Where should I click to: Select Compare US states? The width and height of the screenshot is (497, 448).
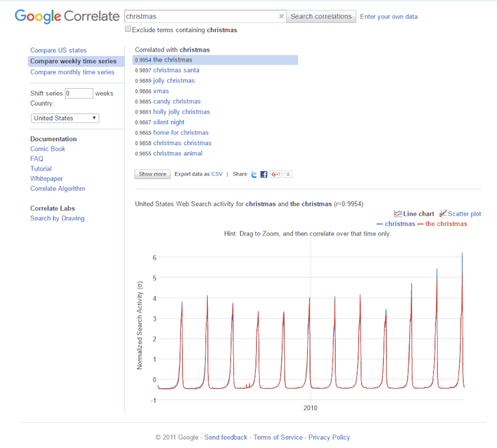click(58, 50)
